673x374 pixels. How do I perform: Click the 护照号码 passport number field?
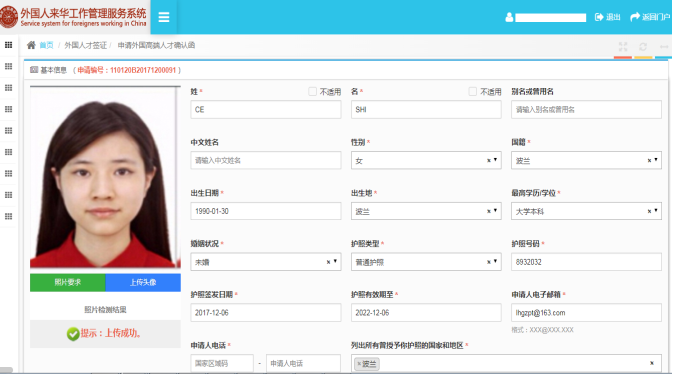tap(586, 261)
